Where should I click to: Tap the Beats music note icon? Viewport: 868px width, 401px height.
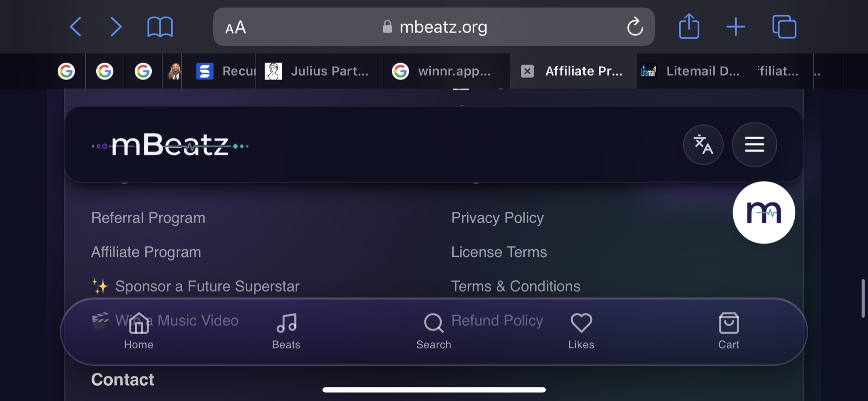286,323
